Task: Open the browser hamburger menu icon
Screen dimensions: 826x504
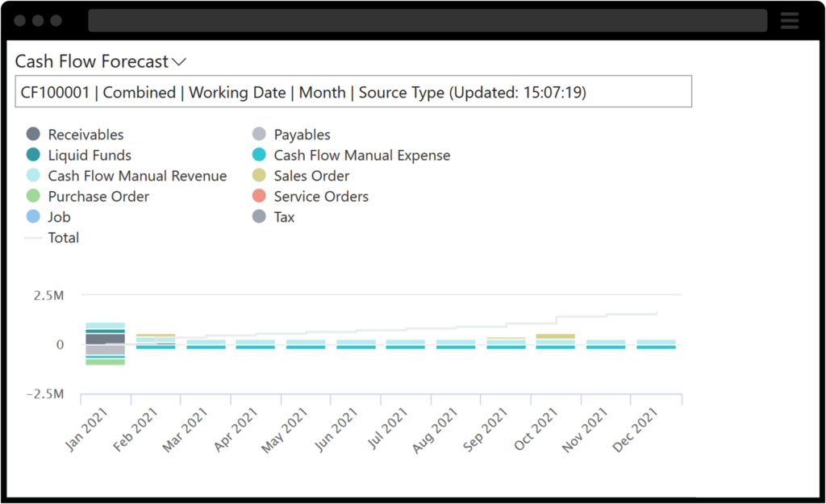Action: click(789, 21)
